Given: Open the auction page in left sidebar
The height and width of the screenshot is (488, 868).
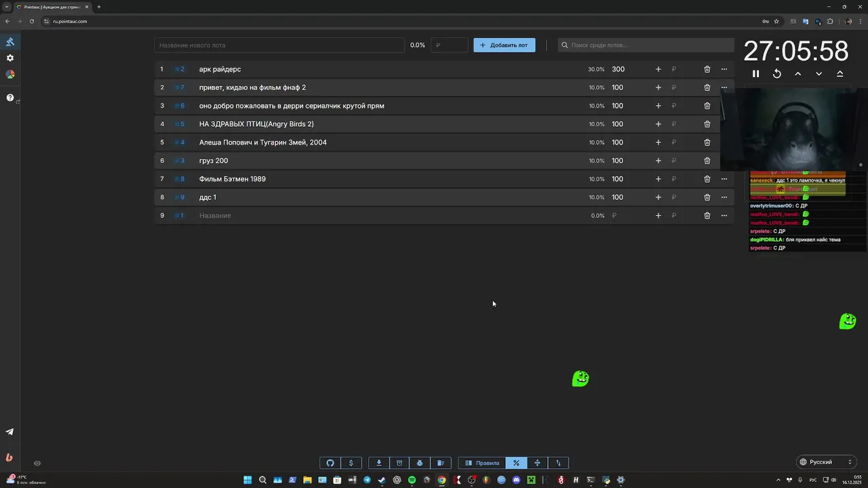Looking at the screenshot, I should click(10, 41).
